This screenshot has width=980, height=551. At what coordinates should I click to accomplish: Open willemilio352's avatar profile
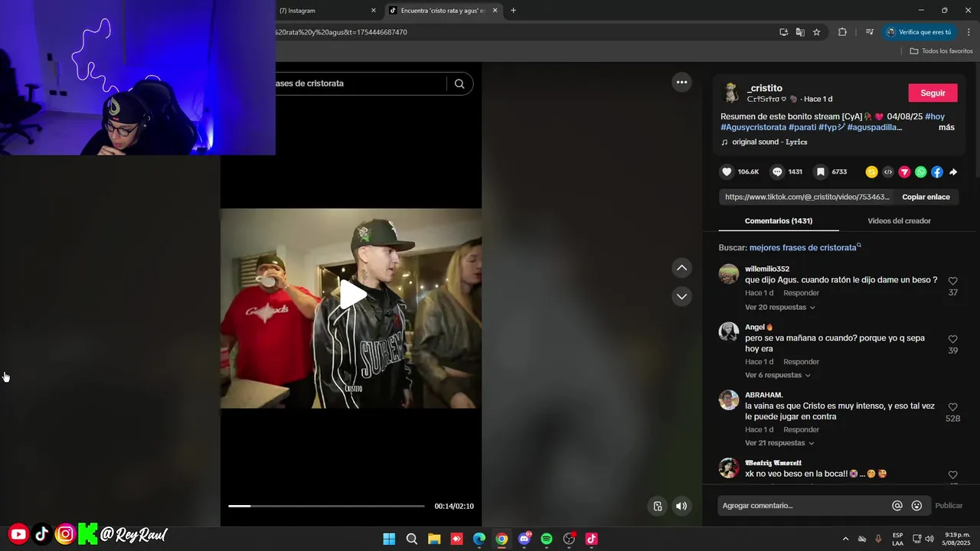coord(729,274)
